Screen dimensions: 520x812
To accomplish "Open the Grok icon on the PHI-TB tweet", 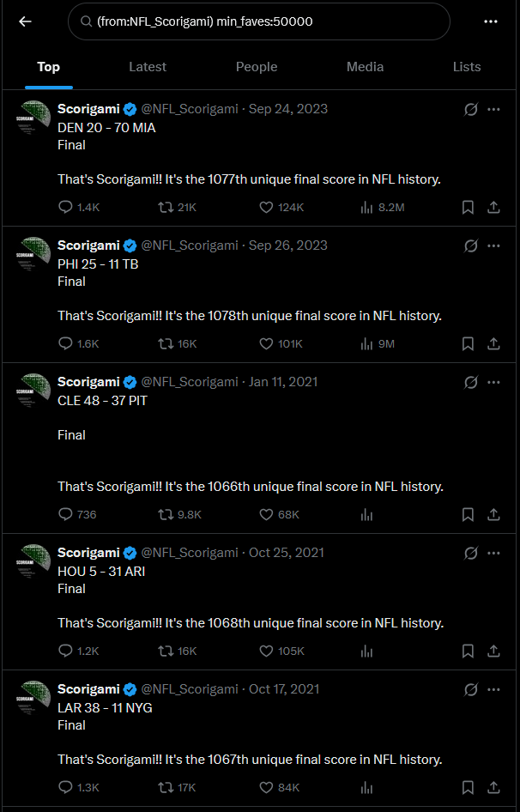I will [x=470, y=245].
